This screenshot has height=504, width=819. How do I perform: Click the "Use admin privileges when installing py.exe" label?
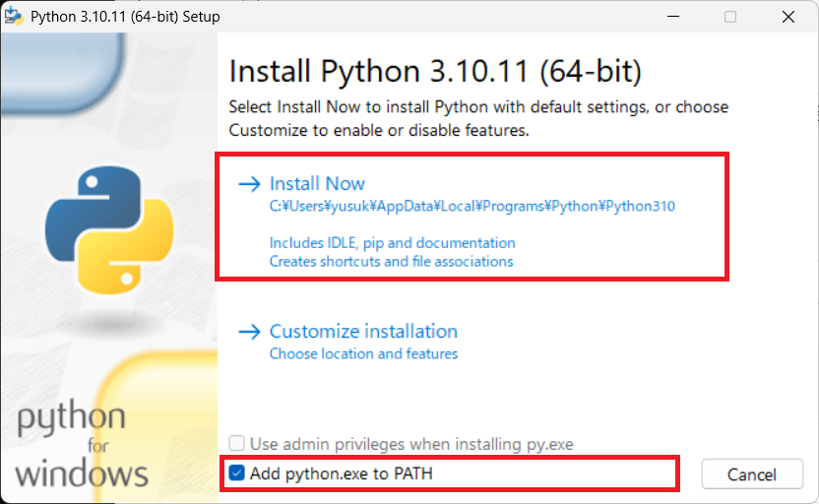411,444
